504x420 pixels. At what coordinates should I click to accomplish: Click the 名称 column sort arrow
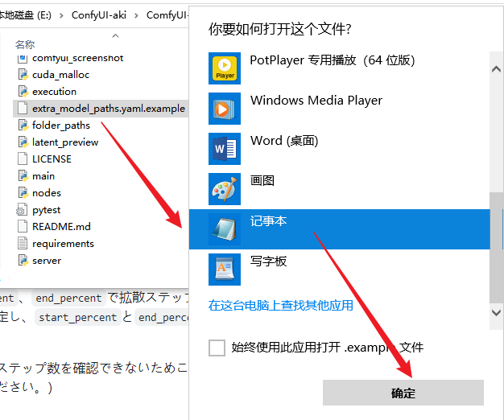click(116, 35)
